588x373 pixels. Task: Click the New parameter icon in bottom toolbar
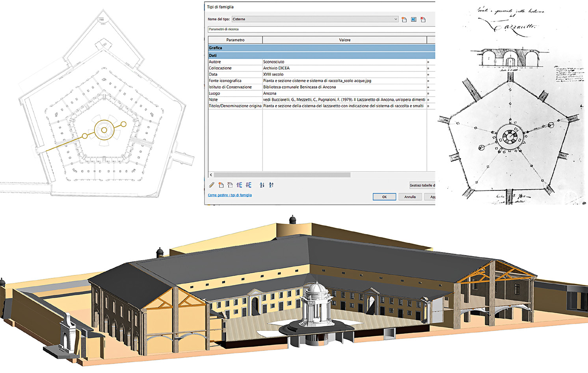coord(221,185)
